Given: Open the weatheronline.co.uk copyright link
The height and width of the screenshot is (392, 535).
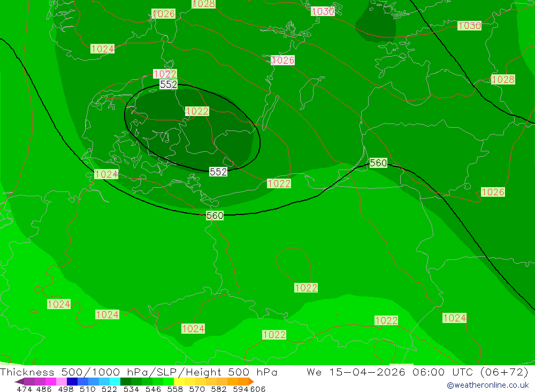Looking at the screenshot, I should pos(487,385).
